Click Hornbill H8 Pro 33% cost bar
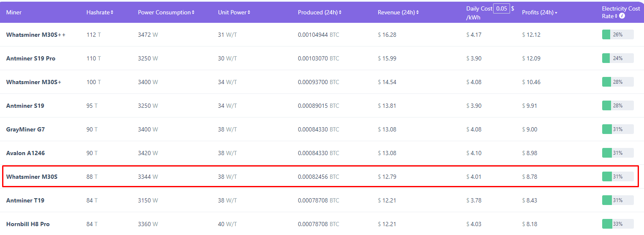 618,224
